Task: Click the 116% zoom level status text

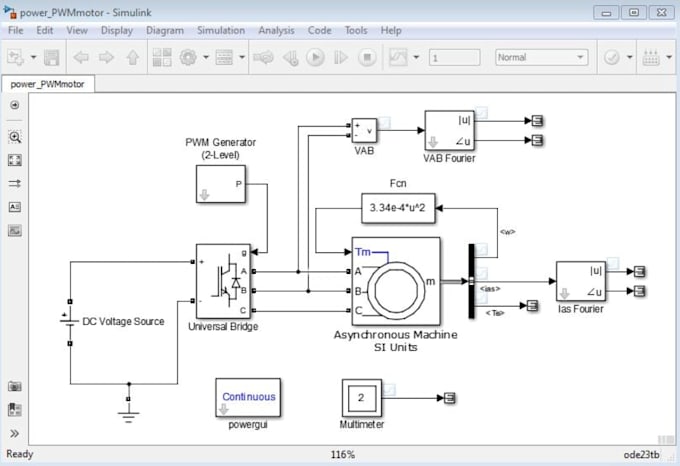Action: (343, 455)
